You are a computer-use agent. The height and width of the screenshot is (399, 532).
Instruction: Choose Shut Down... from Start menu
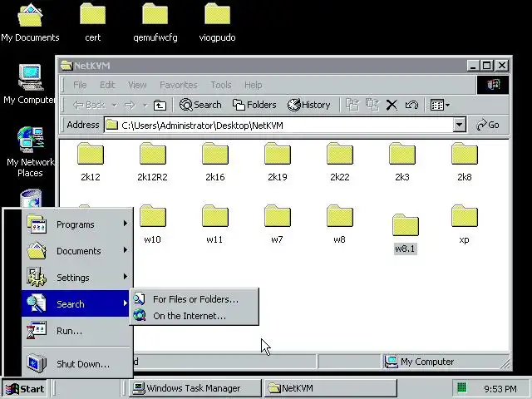tap(76, 364)
